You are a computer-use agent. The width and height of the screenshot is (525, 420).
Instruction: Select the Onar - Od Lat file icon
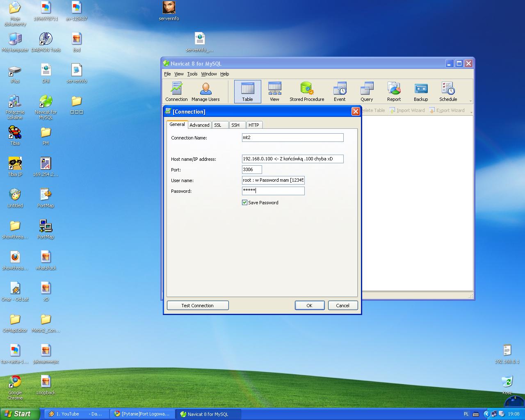coord(15,292)
